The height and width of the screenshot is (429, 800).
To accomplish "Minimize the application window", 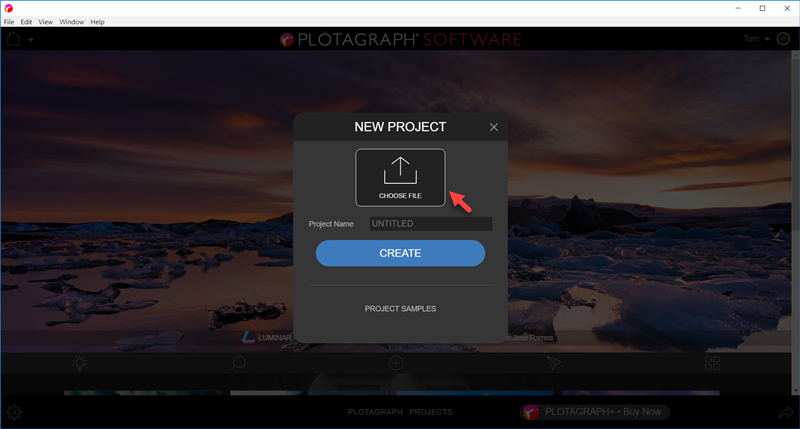I will pos(738,8).
